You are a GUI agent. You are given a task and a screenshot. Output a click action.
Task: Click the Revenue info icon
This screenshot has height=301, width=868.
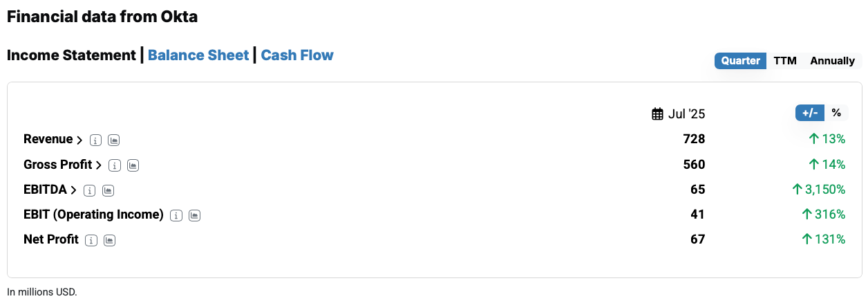(96, 140)
